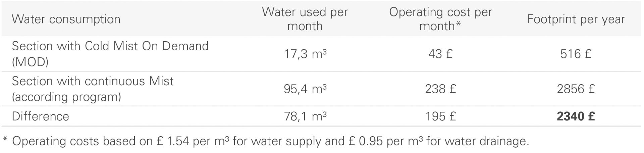Select the 78,1 m³ difference value
Viewport: 644px width, 153px height.
click(x=305, y=116)
